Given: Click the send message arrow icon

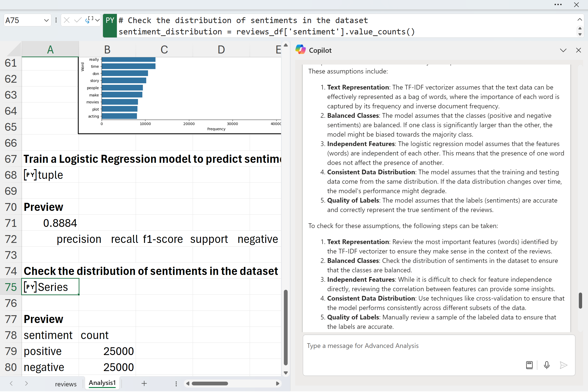Looking at the screenshot, I should [563, 365].
